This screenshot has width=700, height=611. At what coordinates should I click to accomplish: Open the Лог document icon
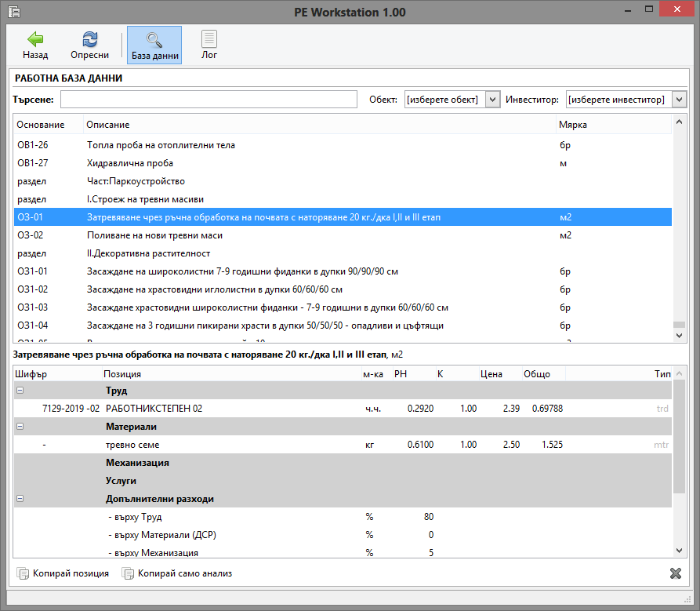(x=209, y=39)
